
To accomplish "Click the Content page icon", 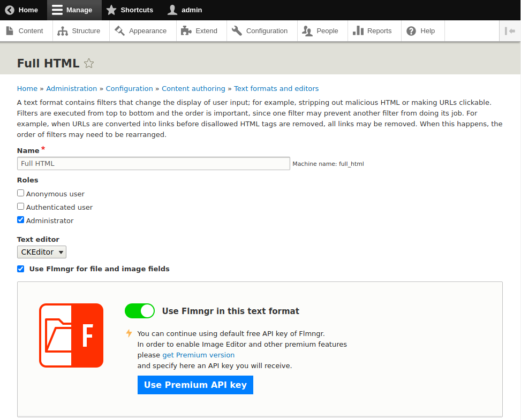I will click(x=10, y=31).
